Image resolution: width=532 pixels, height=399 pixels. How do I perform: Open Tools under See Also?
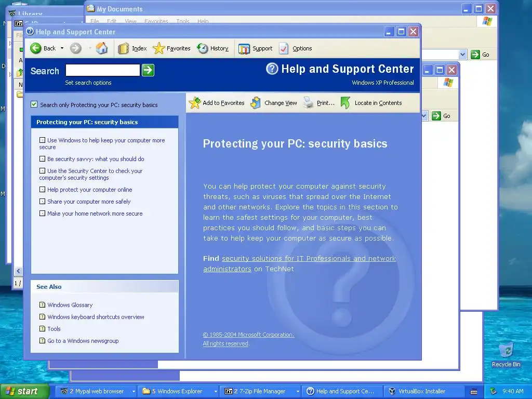click(x=54, y=329)
